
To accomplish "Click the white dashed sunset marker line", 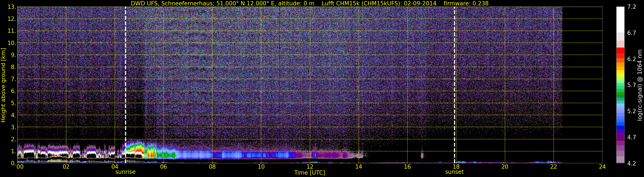I will [x=454, y=85].
